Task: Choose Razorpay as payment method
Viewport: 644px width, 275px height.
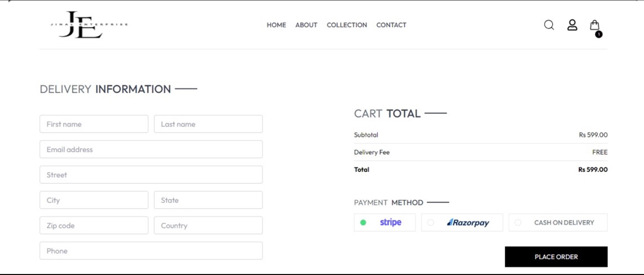Action: tap(462, 223)
